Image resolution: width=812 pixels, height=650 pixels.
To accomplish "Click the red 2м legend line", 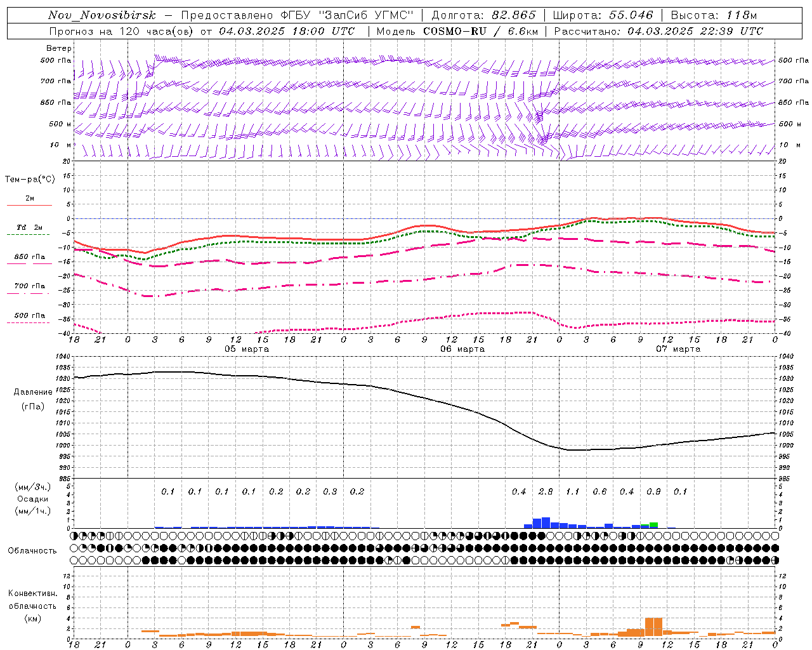I will point(29,205).
